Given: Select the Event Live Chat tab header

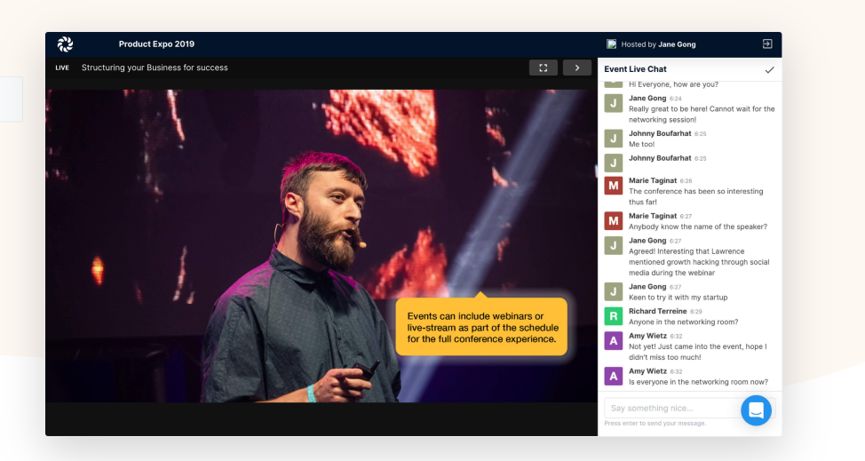Looking at the screenshot, I should click(x=636, y=69).
